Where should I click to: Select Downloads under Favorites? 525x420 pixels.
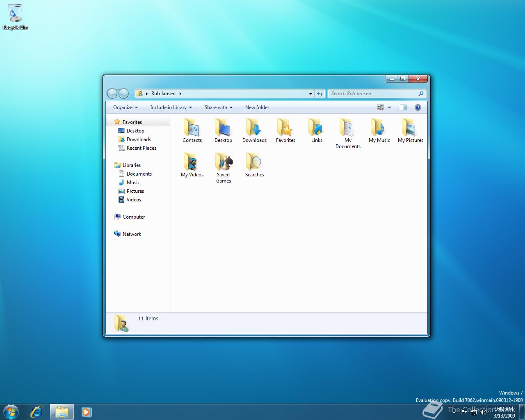tap(139, 139)
